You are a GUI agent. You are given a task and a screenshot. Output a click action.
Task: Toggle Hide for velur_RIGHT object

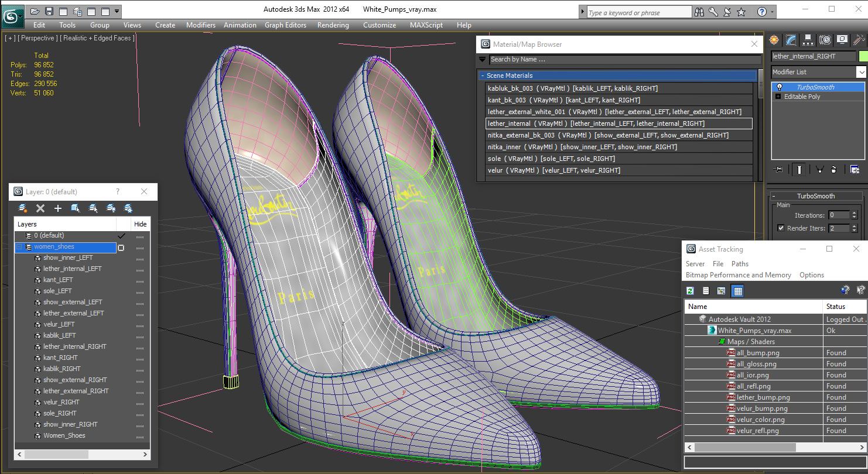[x=140, y=403]
